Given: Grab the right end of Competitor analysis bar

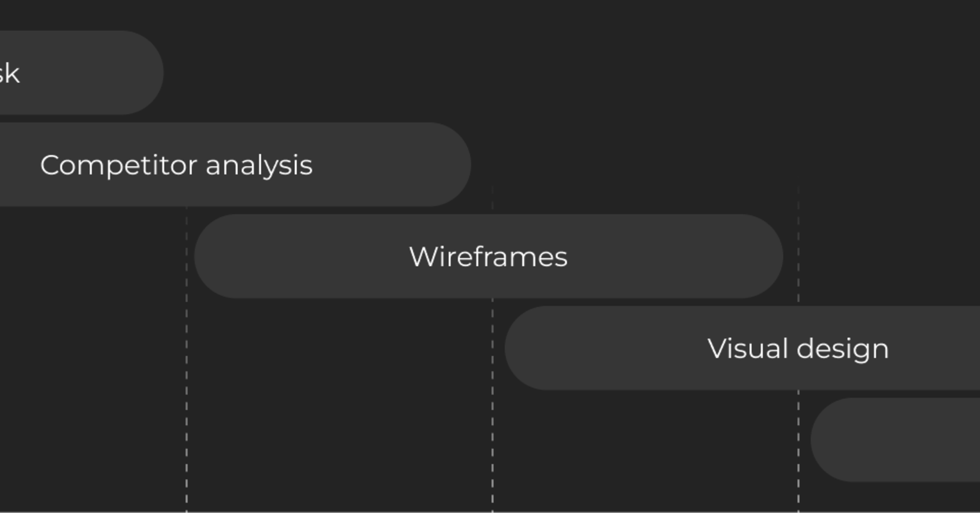Looking at the screenshot, I should (452, 164).
